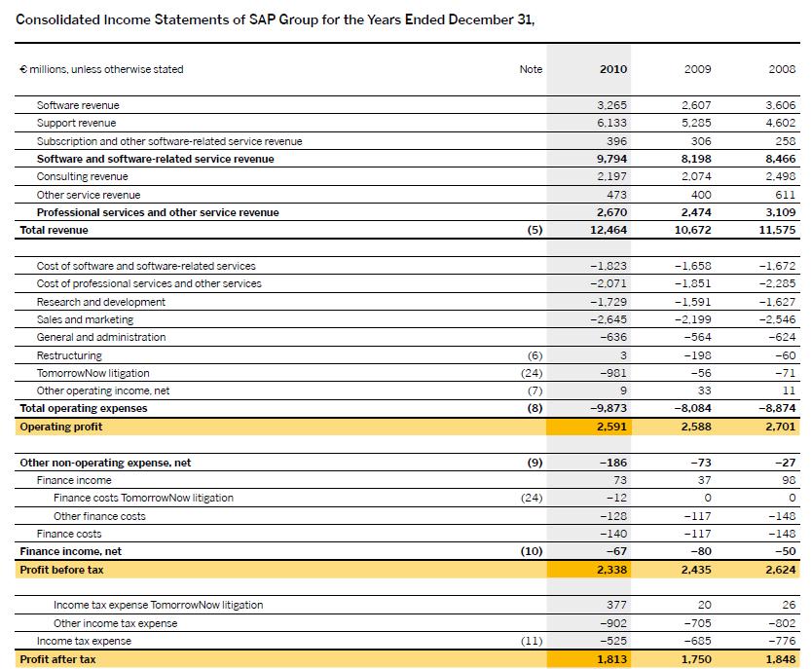Image resolution: width=812 pixels, height=669 pixels.
Task: Click value 9,794 in 2010 column
Action: (x=611, y=159)
